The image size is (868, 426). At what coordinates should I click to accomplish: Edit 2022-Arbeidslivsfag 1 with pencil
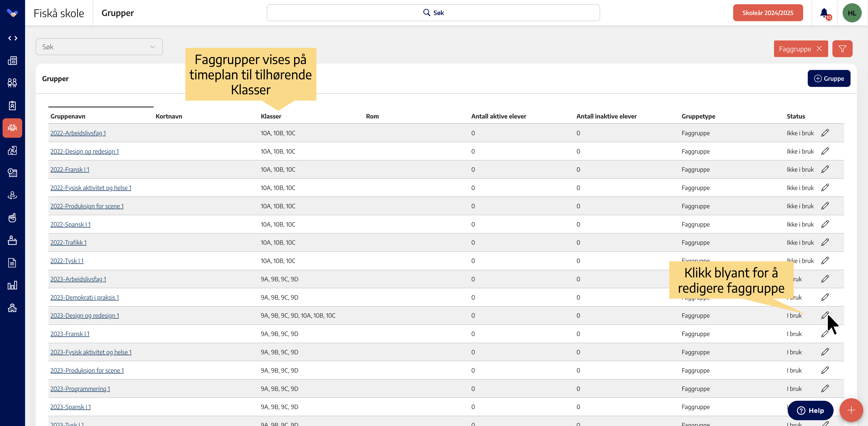coord(825,133)
